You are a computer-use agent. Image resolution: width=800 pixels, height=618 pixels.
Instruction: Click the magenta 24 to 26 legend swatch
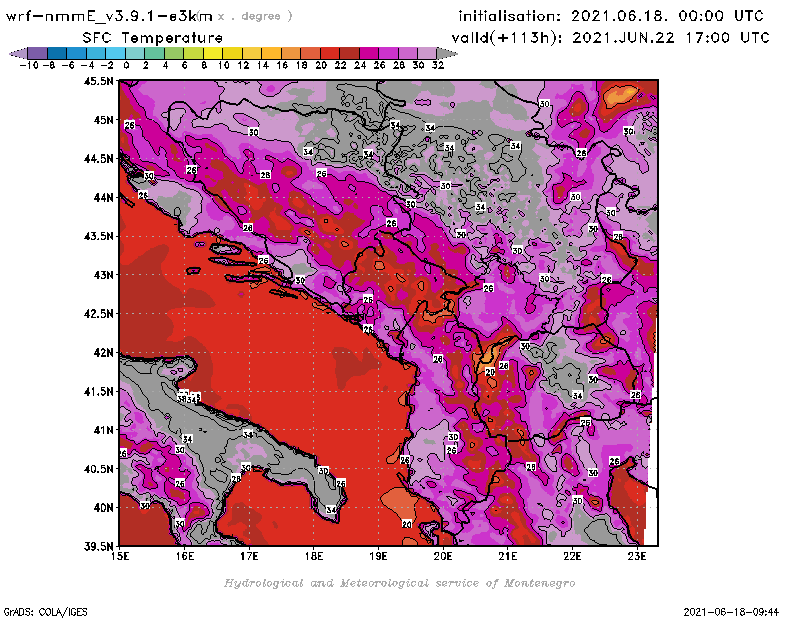(x=369, y=54)
